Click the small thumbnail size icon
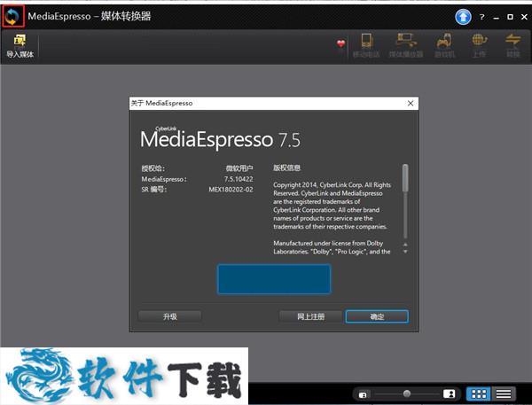The image size is (532, 405). [363, 395]
